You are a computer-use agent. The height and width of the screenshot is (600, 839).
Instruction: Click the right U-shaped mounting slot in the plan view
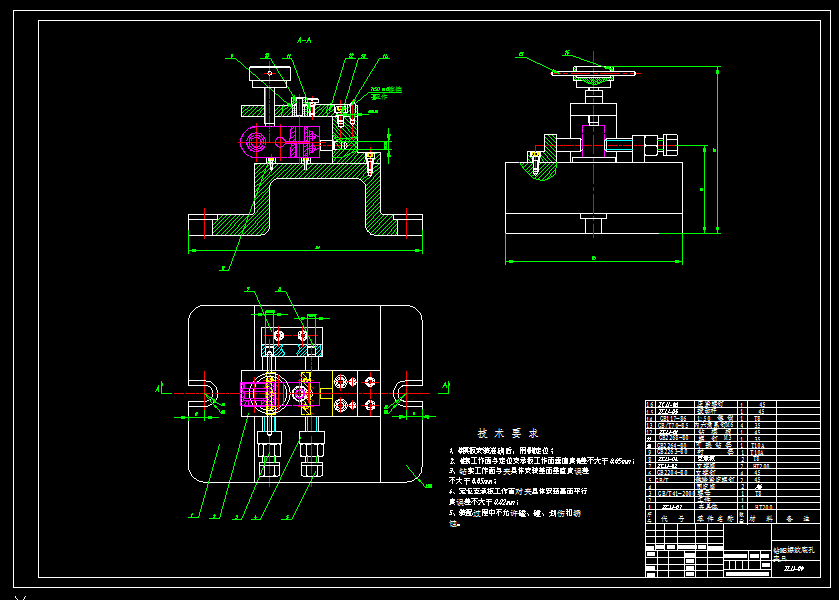408,393
